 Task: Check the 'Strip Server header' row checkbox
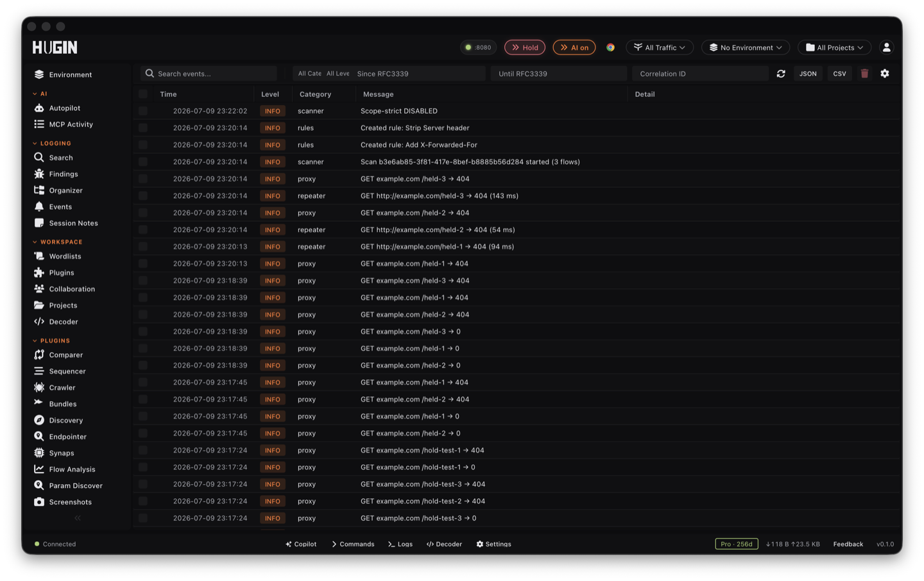point(143,128)
